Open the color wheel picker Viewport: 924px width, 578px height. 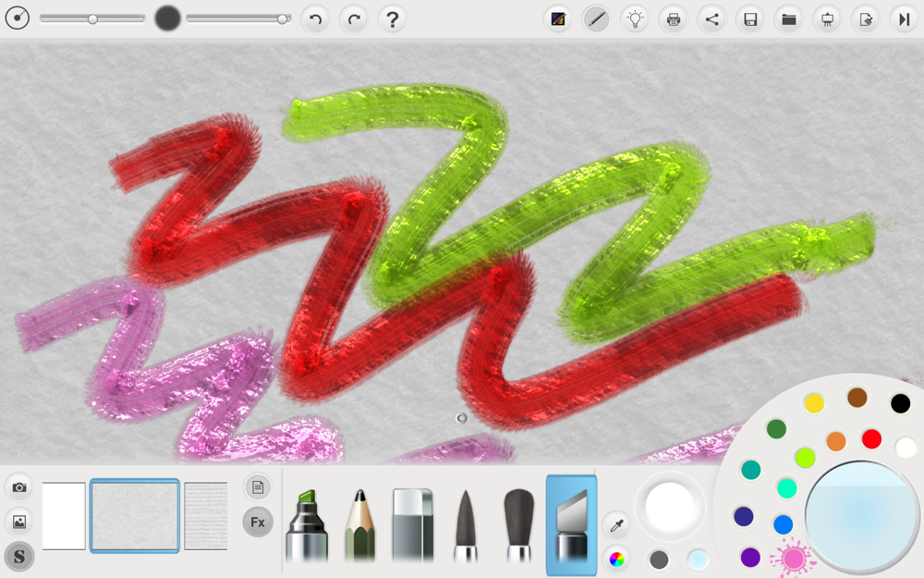tap(615, 559)
